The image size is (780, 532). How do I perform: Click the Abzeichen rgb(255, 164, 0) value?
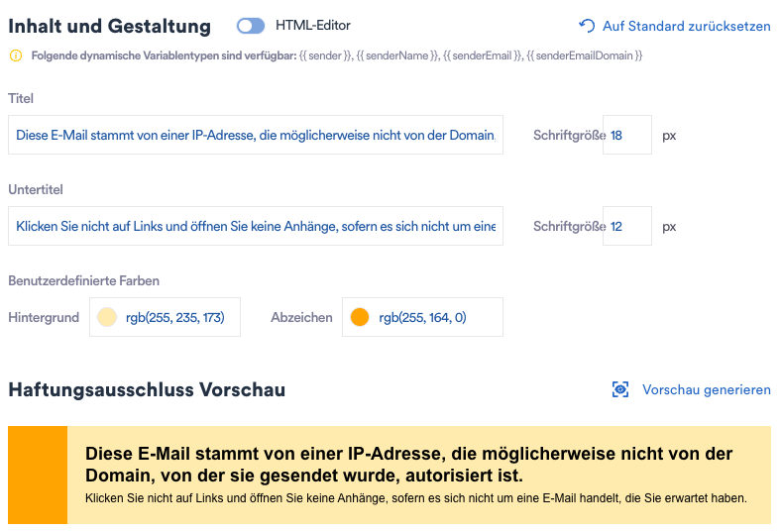(x=422, y=317)
